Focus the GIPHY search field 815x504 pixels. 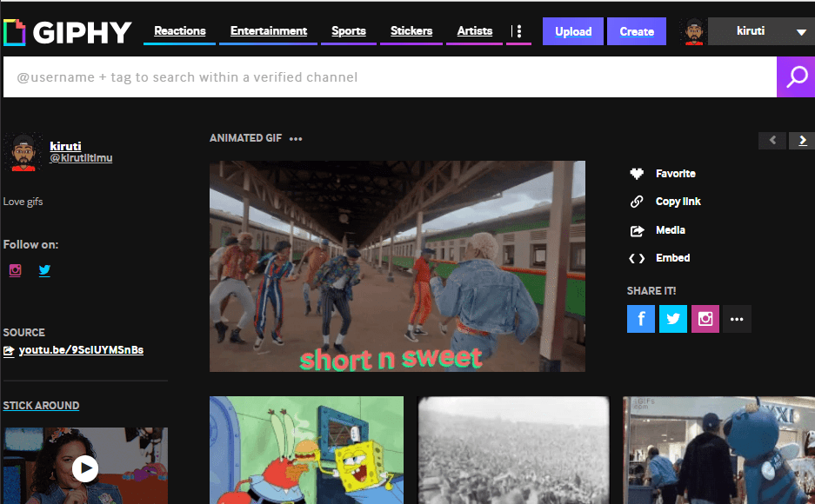(x=390, y=76)
